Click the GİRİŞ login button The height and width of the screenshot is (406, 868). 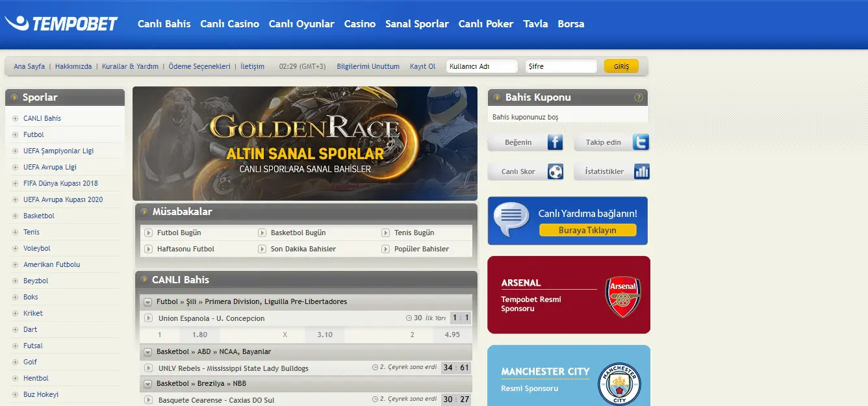click(x=621, y=66)
